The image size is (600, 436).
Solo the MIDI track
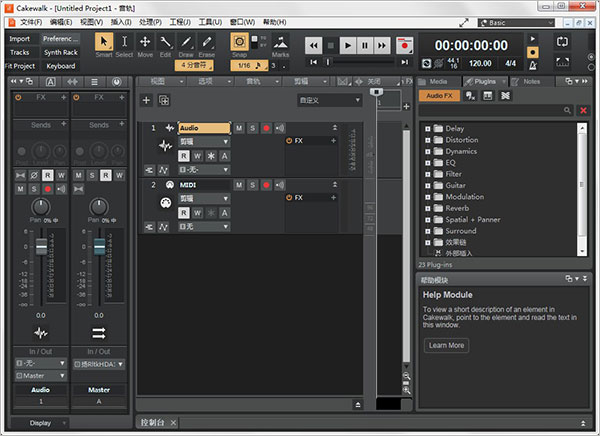(253, 185)
